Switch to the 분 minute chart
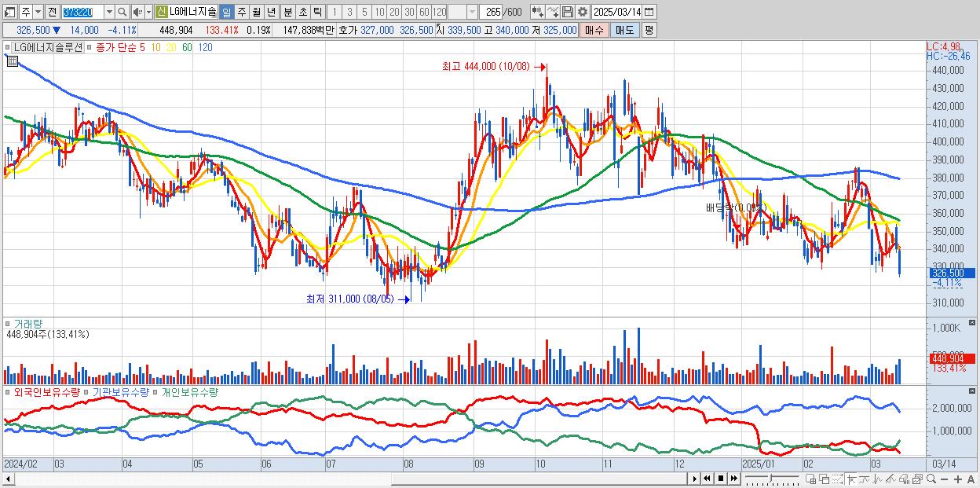The image size is (980, 488). point(287,12)
